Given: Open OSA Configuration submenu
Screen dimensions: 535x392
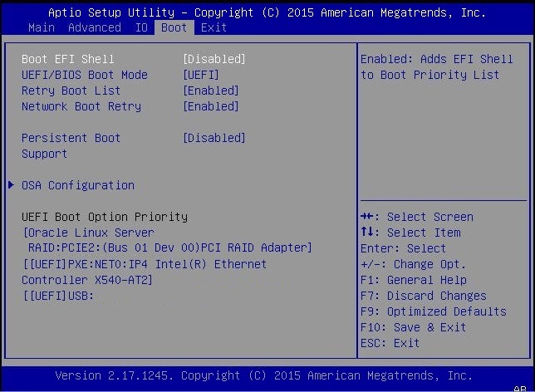Looking at the screenshot, I should point(78,185).
